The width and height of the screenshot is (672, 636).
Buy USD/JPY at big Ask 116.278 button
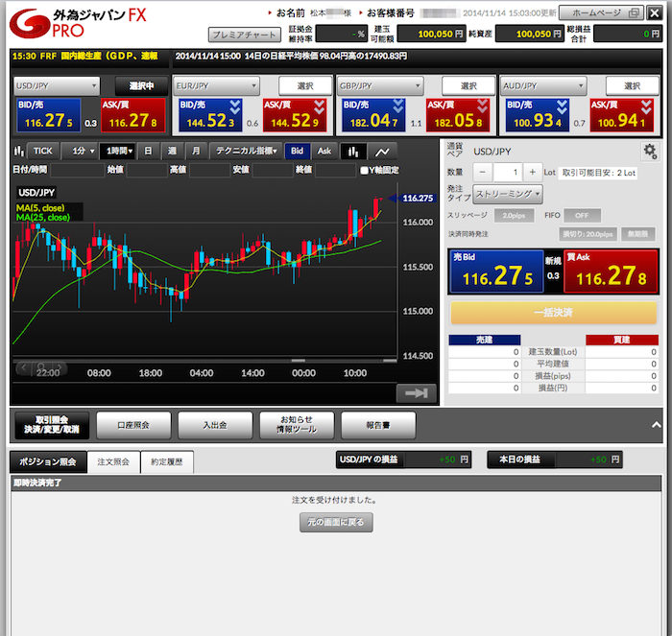pos(612,271)
